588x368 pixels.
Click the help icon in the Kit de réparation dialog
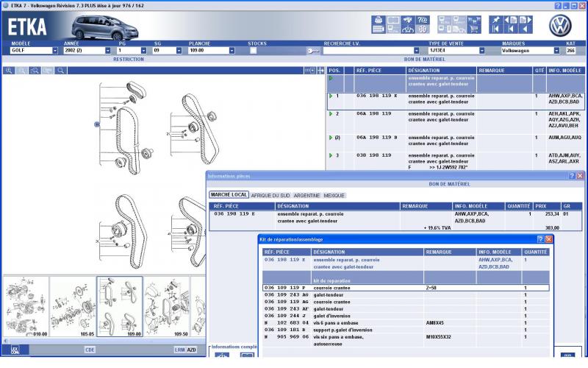(540, 239)
